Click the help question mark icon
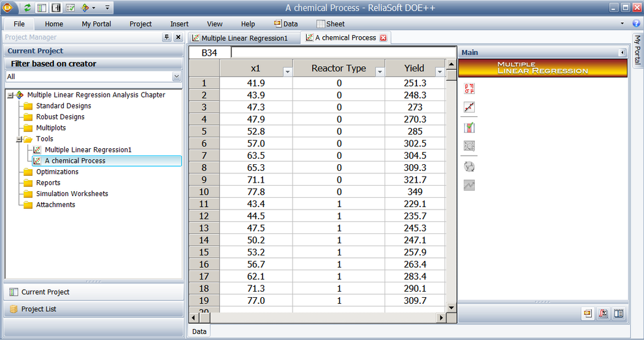Viewport: 644px width, 340px height. pos(636,23)
